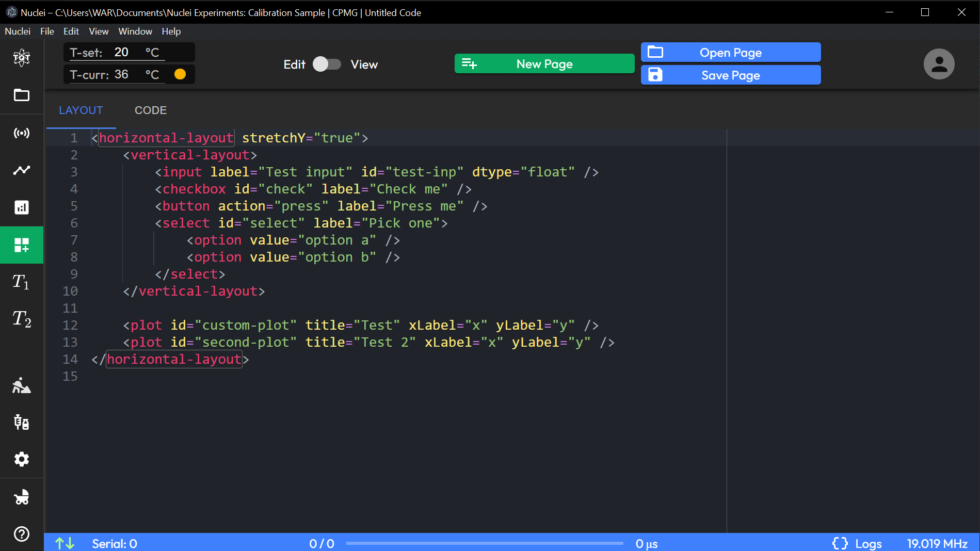
Task: Open the help question mark icon
Action: point(22,534)
